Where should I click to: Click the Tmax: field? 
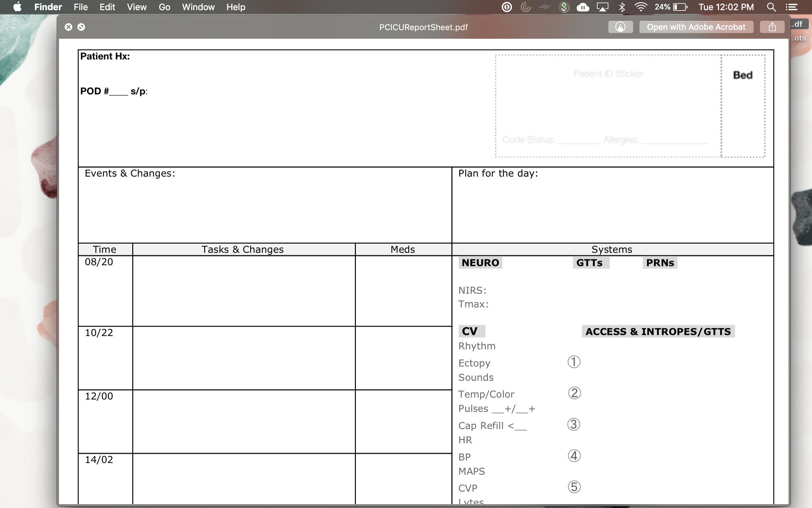pos(474,304)
